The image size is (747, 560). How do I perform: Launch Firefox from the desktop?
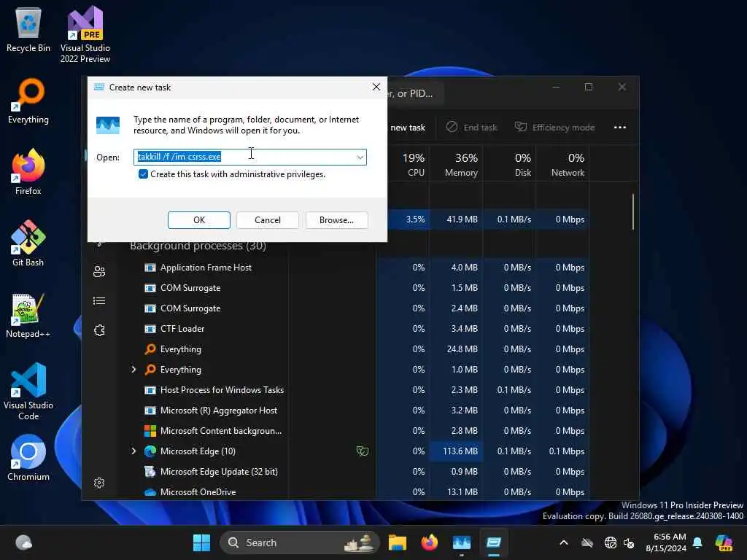28,172
